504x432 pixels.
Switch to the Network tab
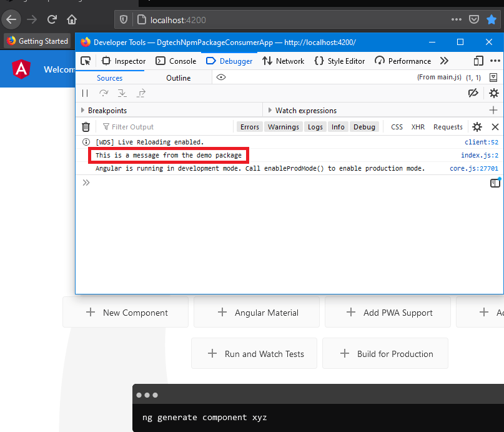point(284,61)
